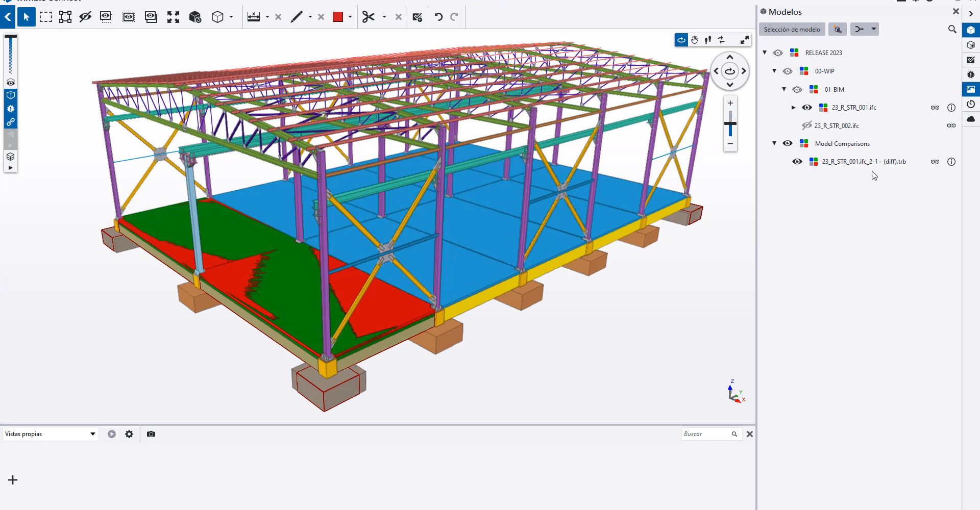Image resolution: width=980 pixels, height=510 pixels.
Task: Click the Selección de modelo button
Action: click(792, 30)
